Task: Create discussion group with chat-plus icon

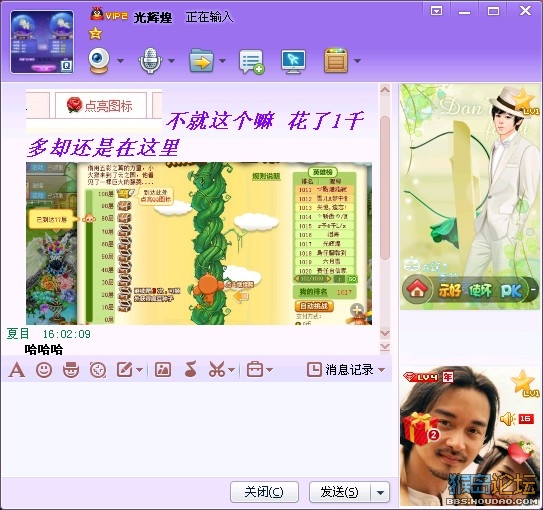Action: (x=251, y=62)
